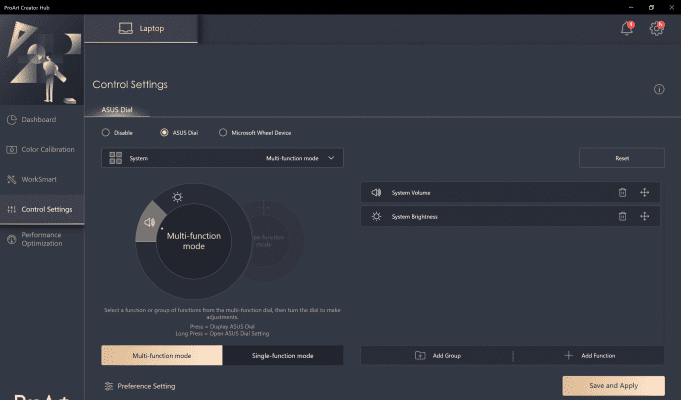Click the ProArt artwork logo image

42,60
